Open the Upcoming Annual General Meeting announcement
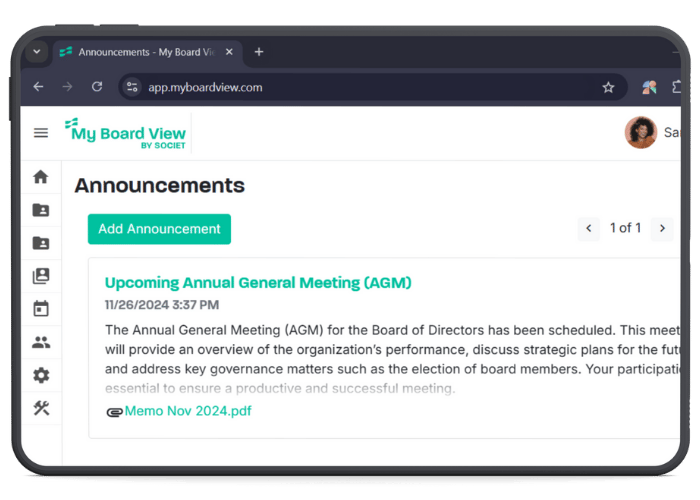The width and height of the screenshot is (700, 500). coord(258,283)
